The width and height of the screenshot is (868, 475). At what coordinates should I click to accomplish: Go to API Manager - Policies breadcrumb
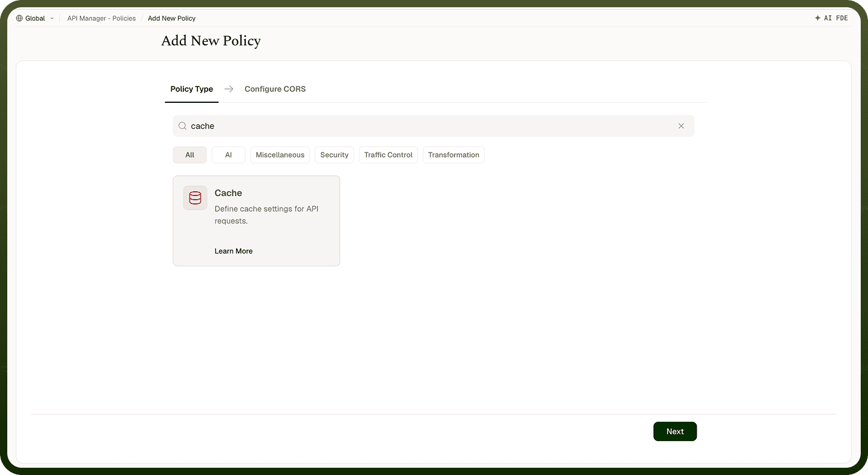click(102, 18)
